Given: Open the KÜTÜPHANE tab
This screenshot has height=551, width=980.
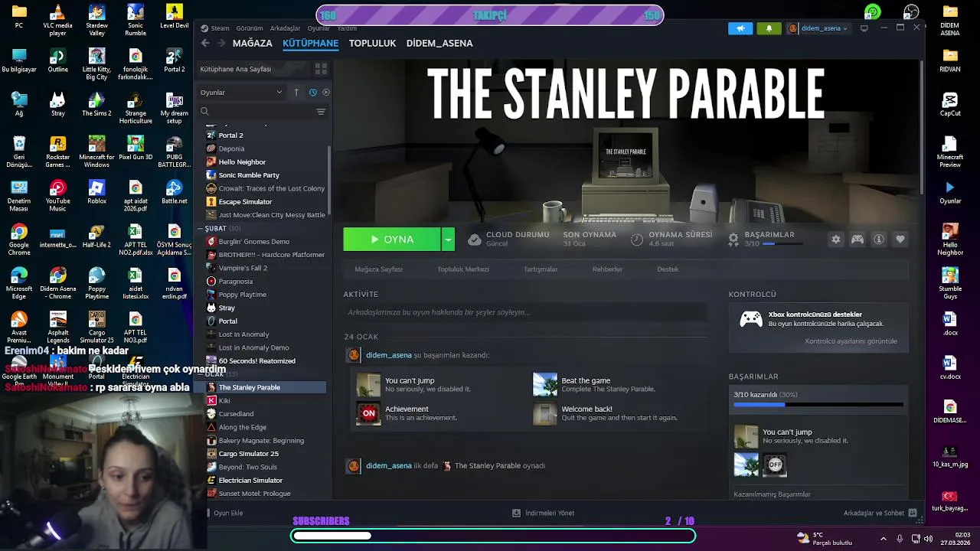Looking at the screenshot, I should pos(310,43).
